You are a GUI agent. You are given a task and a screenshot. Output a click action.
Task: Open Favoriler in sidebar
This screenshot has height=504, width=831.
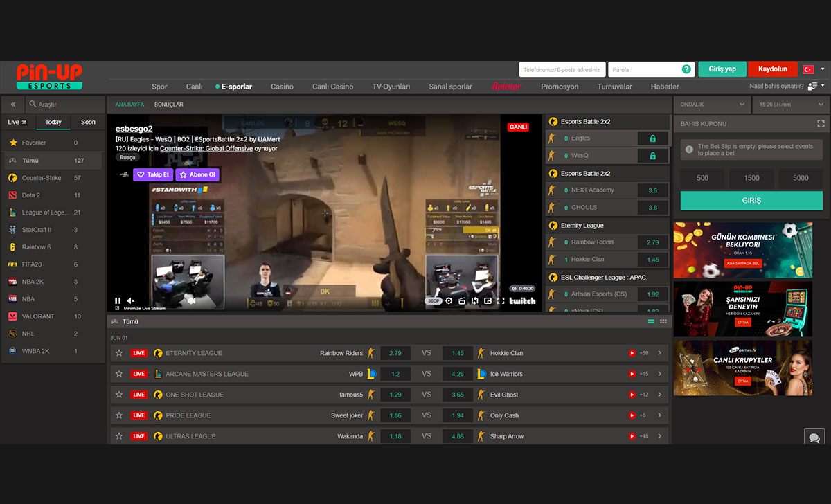pos(53,143)
